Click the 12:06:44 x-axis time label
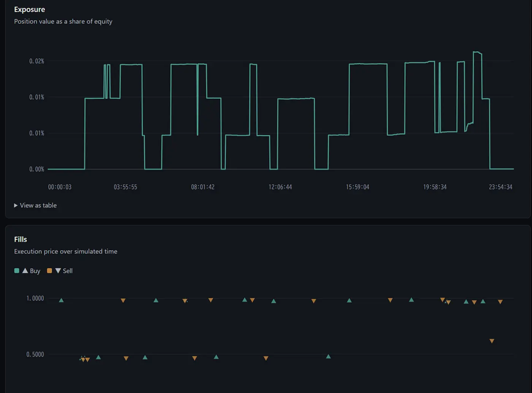This screenshot has width=532, height=393. (280, 187)
